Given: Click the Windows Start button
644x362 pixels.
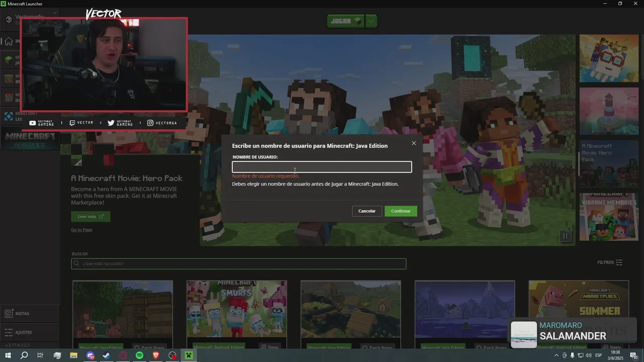Looking at the screenshot, I should (8, 355).
